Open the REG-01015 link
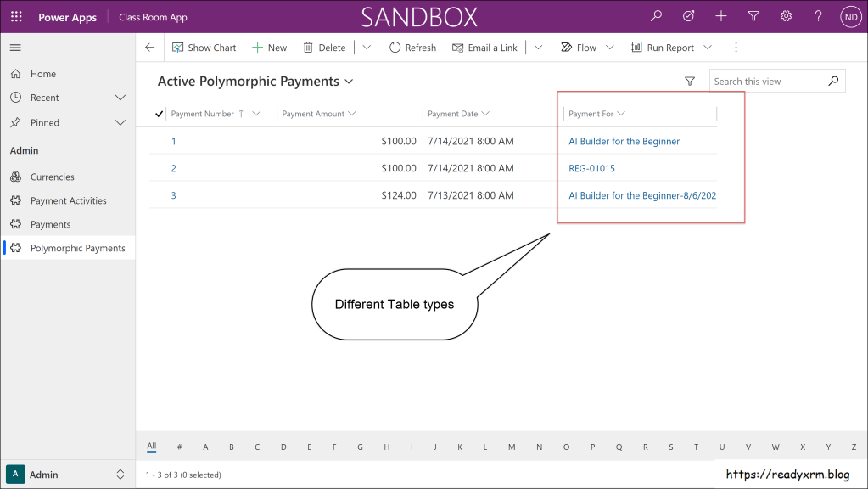 pos(591,168)
